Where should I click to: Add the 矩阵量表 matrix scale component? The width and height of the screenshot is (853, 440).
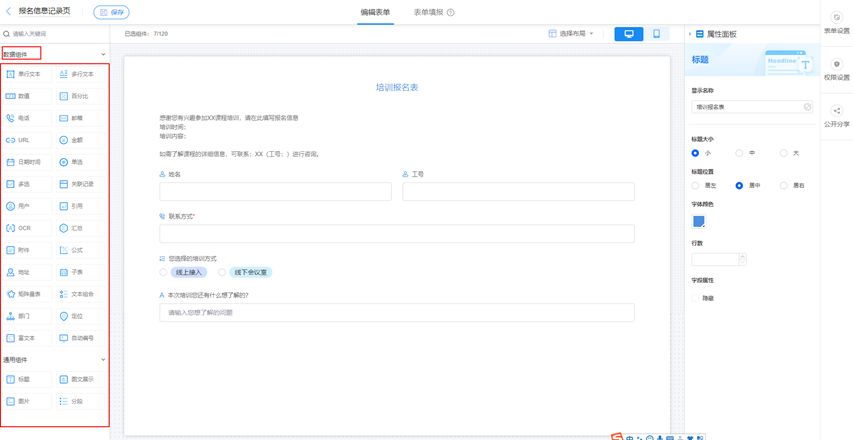[27, 294]
